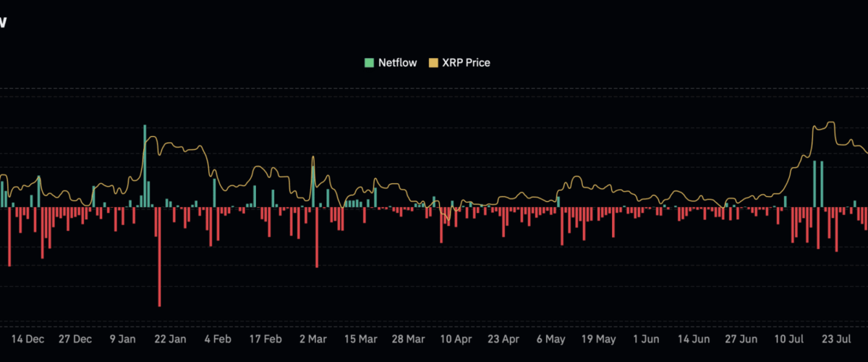
Task: Select the 27 Dec date label
Action: coord(75,339)
